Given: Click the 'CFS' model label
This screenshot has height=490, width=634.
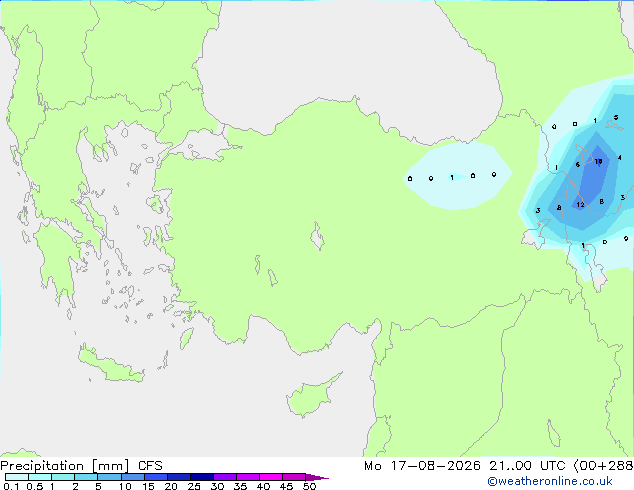Looking at the screenshot, I should (x=150, y=466).
